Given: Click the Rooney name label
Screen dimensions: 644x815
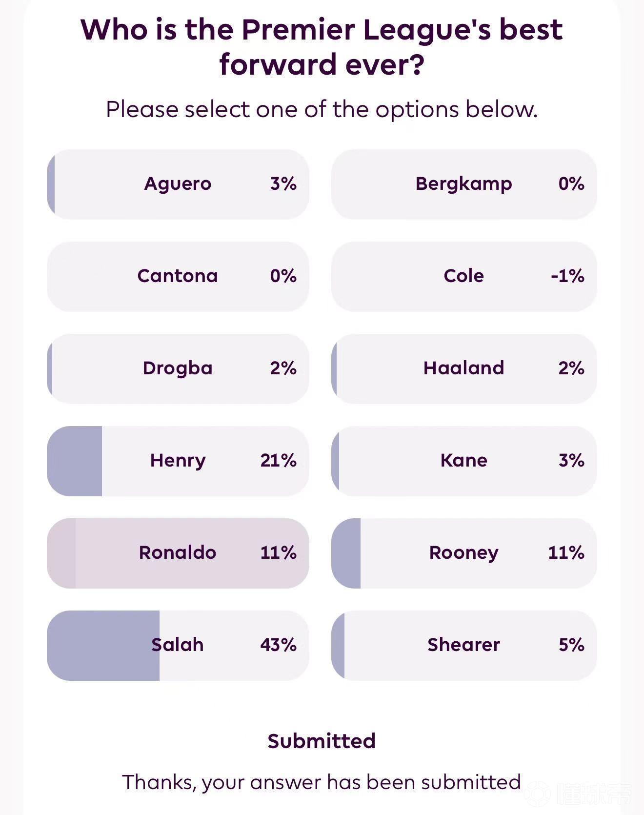Looking at the screenshot, I should [463, 553].
